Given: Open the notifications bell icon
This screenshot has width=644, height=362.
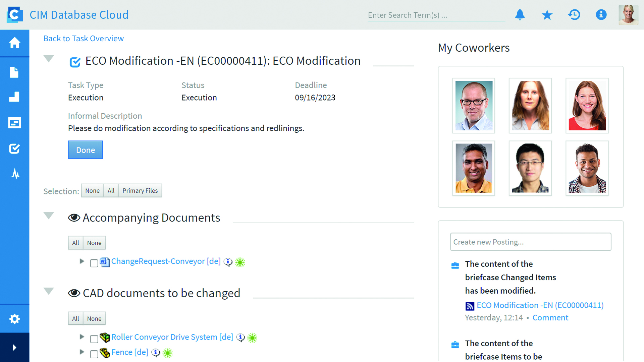Looking at the screenshot, I should pos(520,15).
